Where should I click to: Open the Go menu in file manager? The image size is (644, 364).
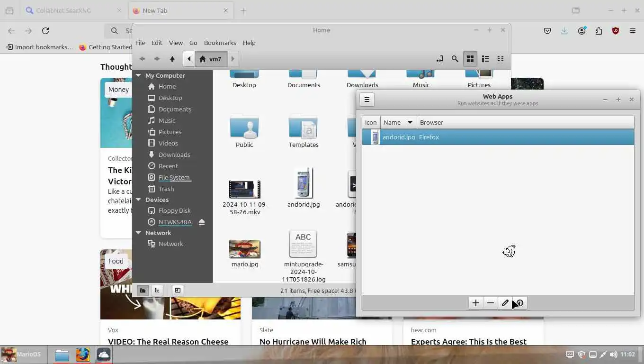[x=193, y=43]
